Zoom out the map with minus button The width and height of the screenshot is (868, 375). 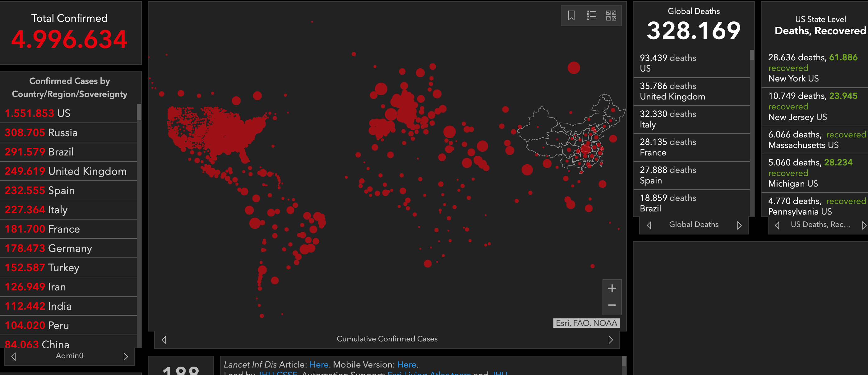coord(612,305)
